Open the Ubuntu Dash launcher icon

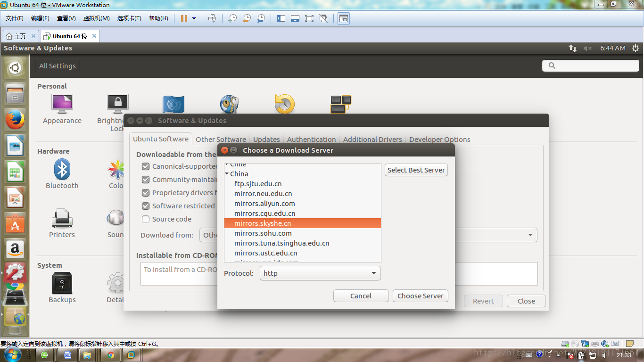pos(15,68)
